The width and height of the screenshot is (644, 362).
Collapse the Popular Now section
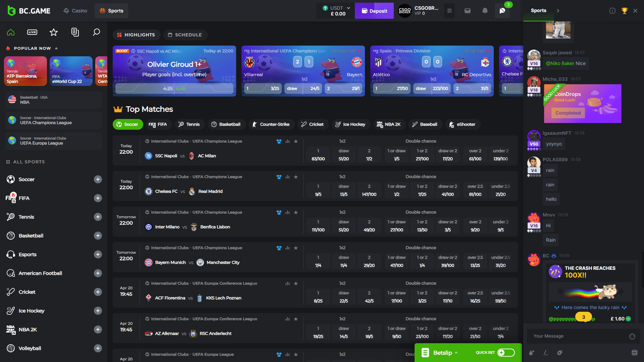coord(56,48)
